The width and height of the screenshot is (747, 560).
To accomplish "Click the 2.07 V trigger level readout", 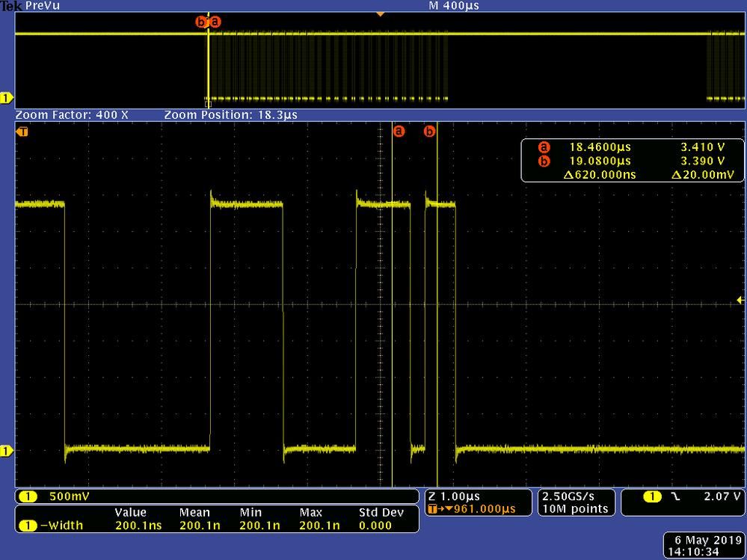I will (x=722, y=496).
